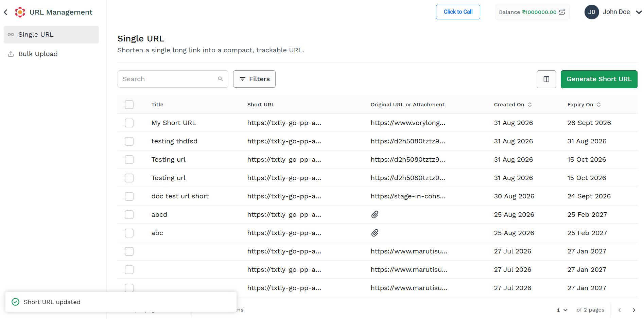Image resolution: width=644 pixels, height=319 pixels.
Task: Check the doc test url short row
Action: [129, 196]
